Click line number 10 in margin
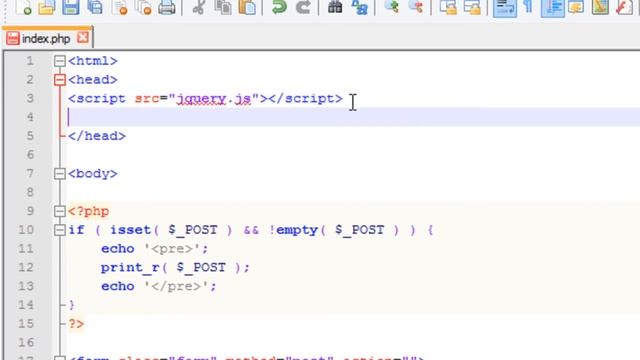Image resolution: width=640 pixels, height=360 pixels. pyautogui.click(x=26, y=230)
